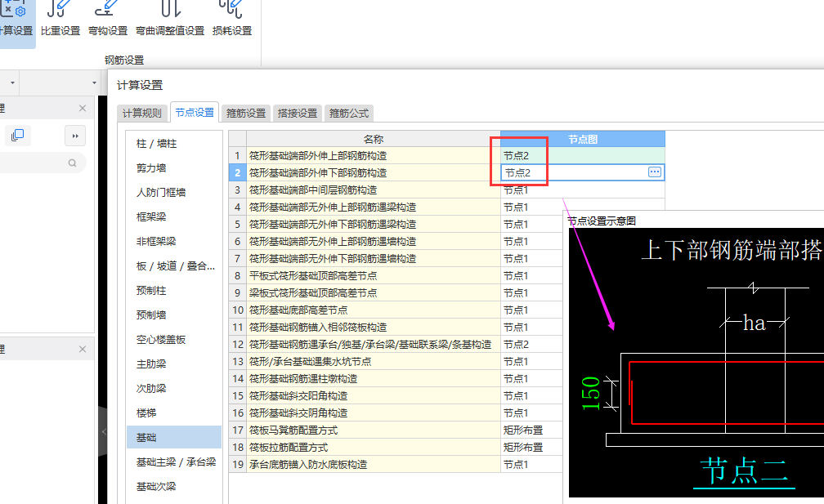Select row 筏形基础端部中间层钢筋构造
The width and height of the screenshot is (824, 504).
(x=373, y=190)
